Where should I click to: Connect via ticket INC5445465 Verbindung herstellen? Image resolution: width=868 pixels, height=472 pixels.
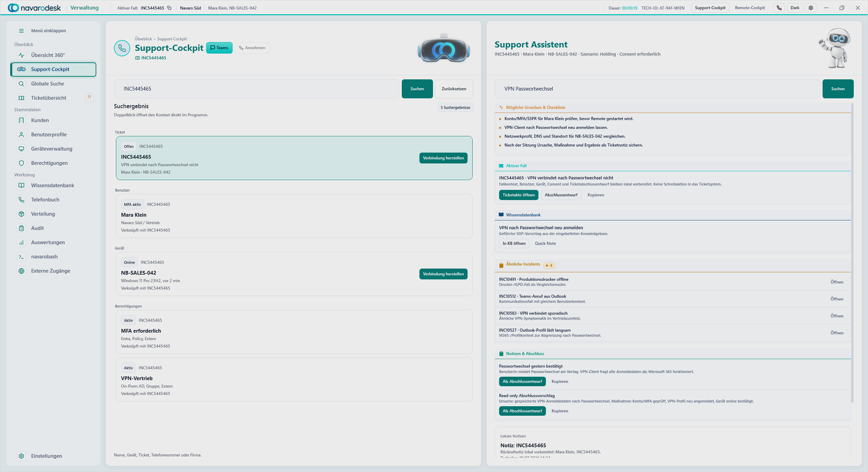click(443, 158)
